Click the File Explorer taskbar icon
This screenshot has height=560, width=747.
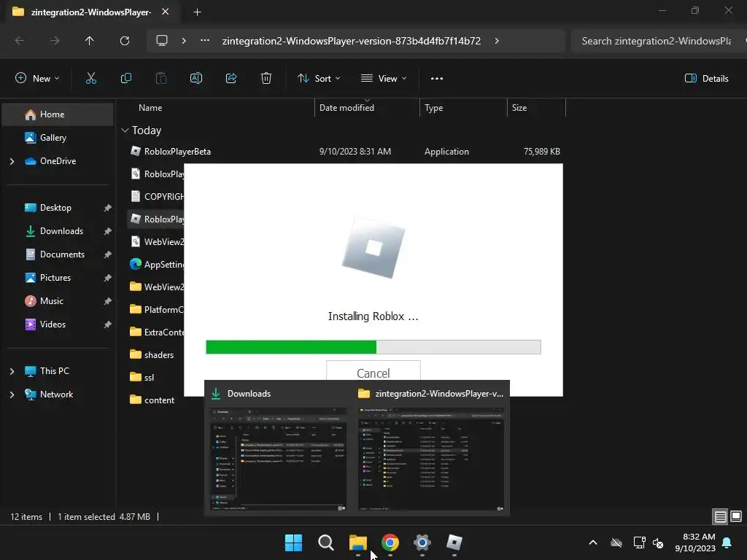tap(357, 542)
